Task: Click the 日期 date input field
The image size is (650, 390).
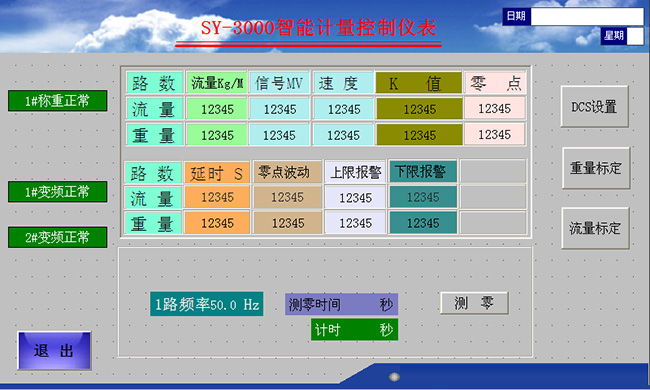Action: [587, 17]
